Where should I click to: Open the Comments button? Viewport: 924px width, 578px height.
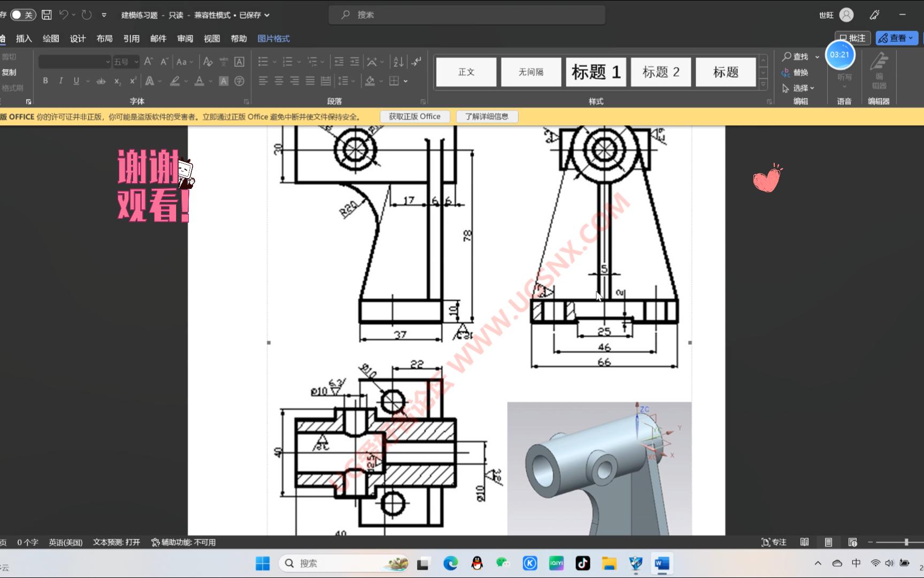[853, 38]
